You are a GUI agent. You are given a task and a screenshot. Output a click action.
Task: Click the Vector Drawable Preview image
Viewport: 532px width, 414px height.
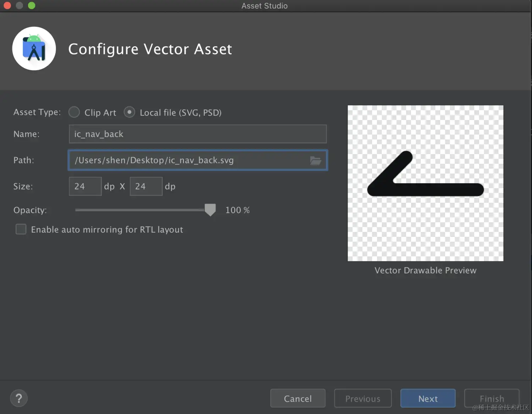[426, 183]
